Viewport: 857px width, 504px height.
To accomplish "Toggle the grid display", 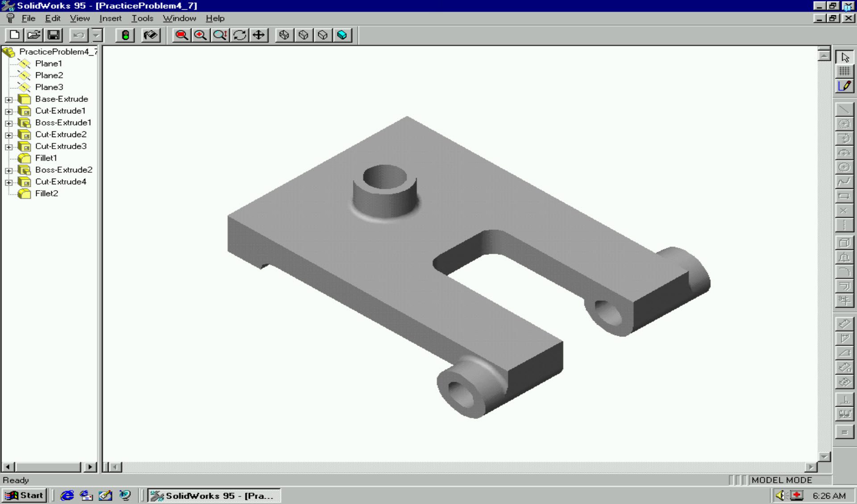I will tap(845, 72).
